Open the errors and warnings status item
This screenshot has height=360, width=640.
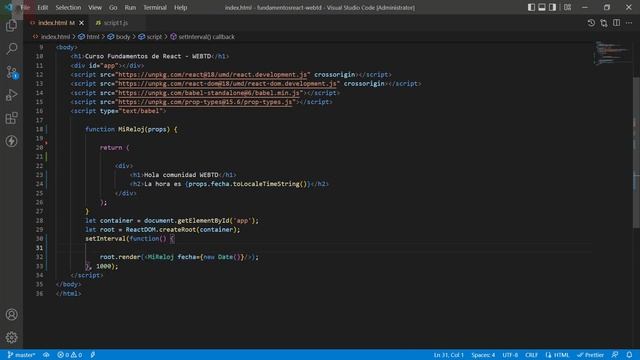69,355
